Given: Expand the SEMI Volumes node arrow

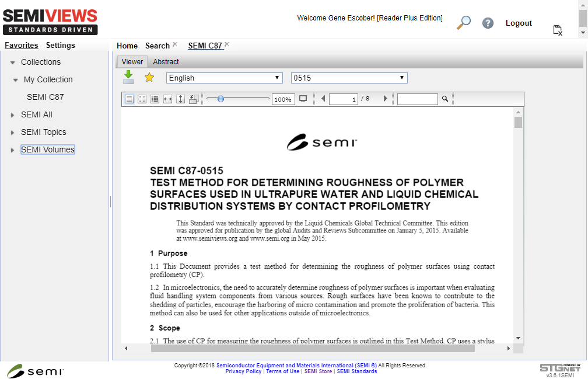Looking at the screenshot, I should coord(12,150).
